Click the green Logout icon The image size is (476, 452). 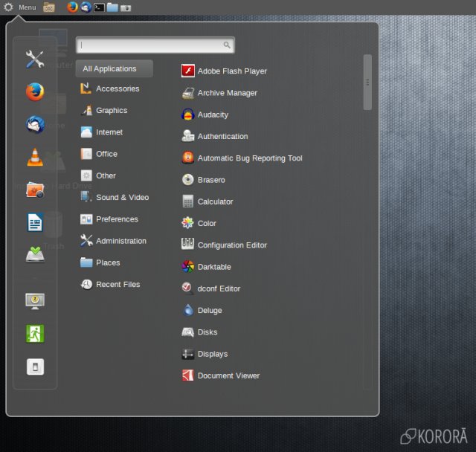35,333
